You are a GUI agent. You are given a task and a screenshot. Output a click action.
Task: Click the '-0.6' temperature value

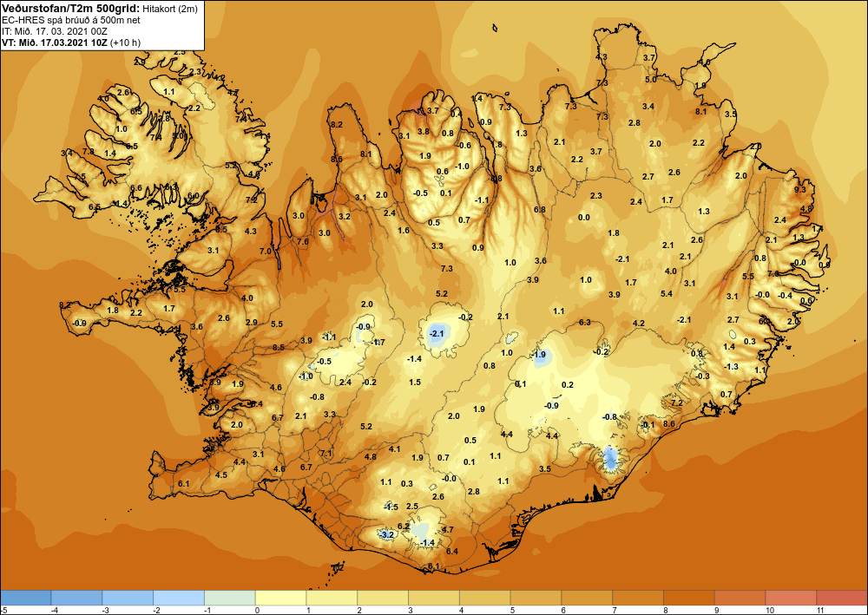[x=464, y=146]
